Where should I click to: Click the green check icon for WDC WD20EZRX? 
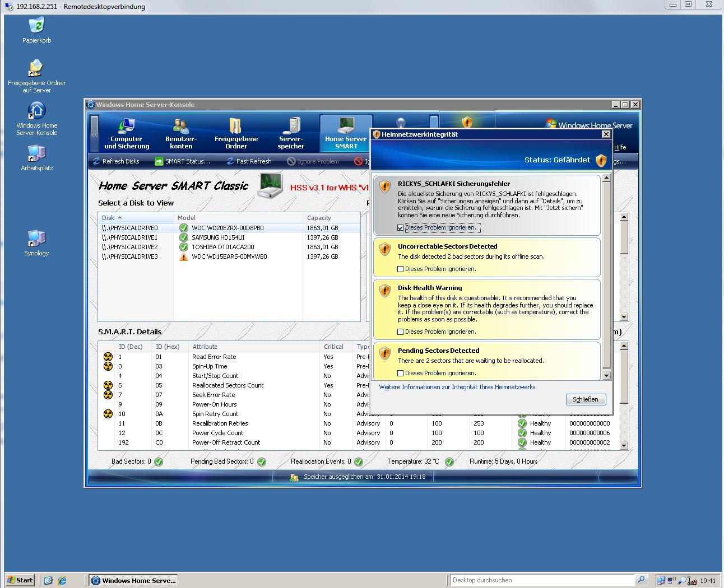183,228
